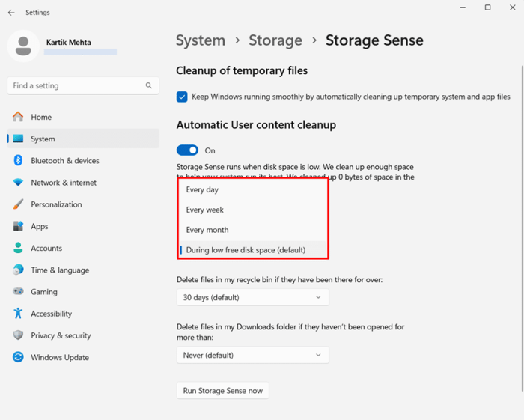Click the Time & language globe icon
This screenshot has width=524, height=420.
point(18,270)
